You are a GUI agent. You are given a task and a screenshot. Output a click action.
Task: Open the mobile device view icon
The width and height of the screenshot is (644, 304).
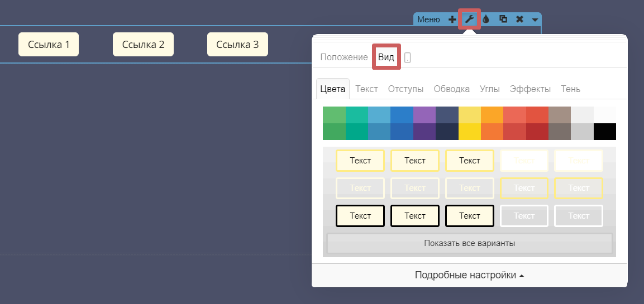(x=408, y=57)
